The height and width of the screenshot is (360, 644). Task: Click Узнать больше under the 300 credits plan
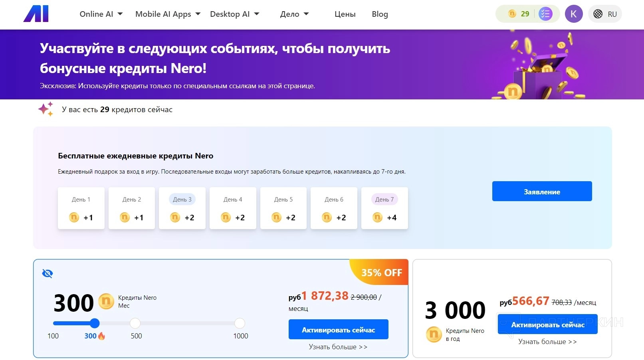coord(338,347)
